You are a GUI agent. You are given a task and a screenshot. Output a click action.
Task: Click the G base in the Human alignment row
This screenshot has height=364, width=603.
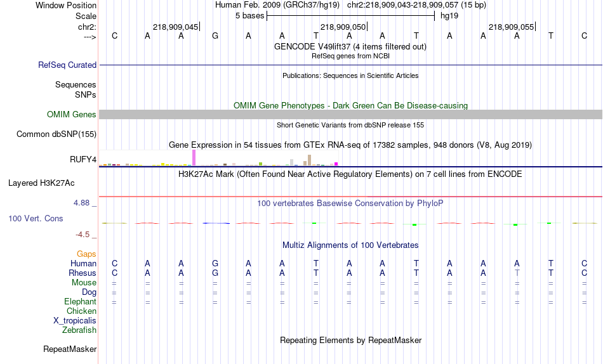tap(215, 263)
